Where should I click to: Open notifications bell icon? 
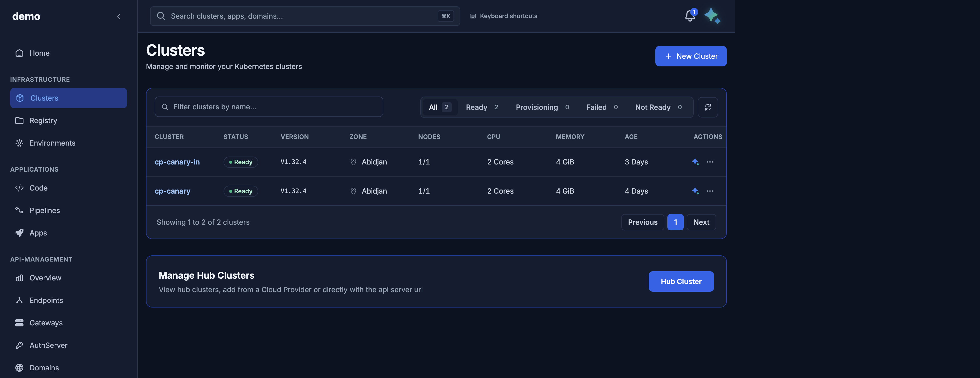(690, 16)
